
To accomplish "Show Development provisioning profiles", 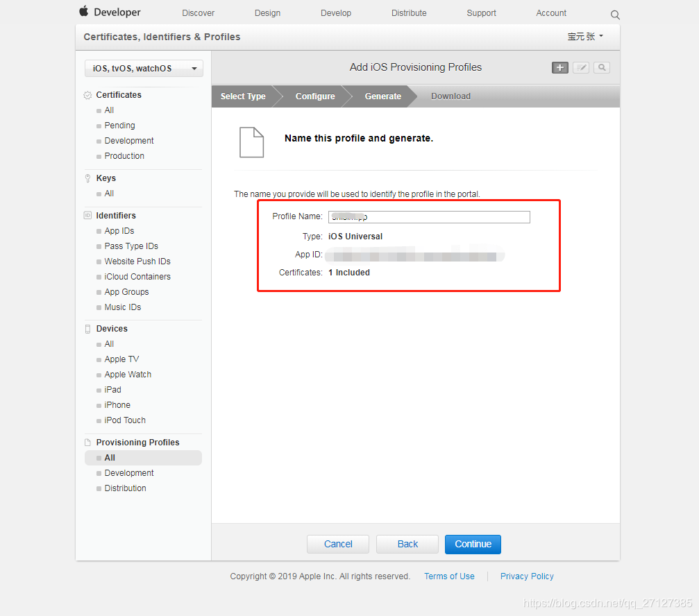I will (129, 473).
